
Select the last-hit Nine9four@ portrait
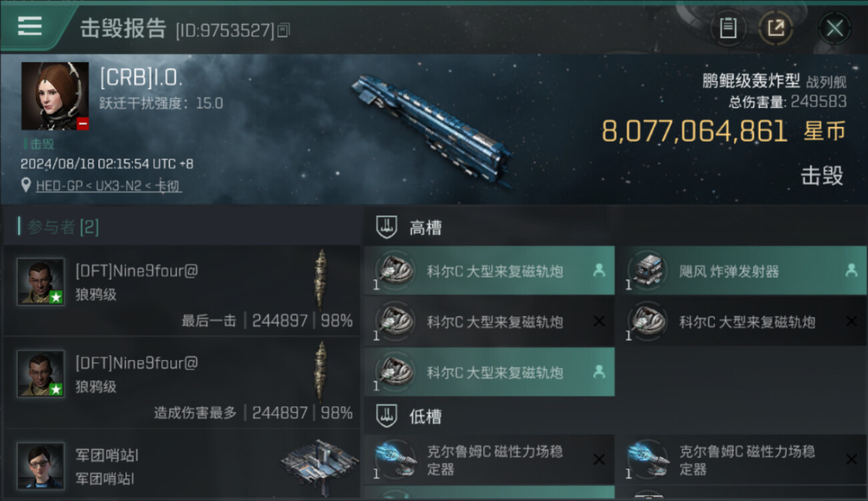41,282
